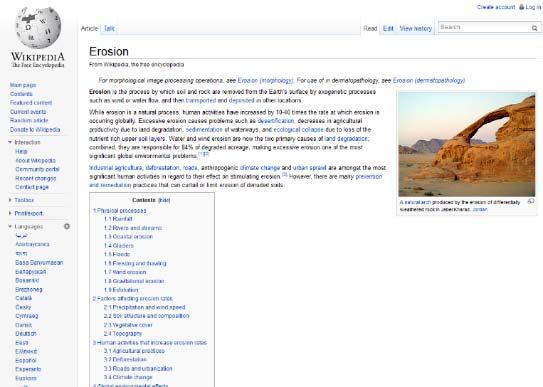
Task: Choose Deutsch language link
Action: point(26,334)
